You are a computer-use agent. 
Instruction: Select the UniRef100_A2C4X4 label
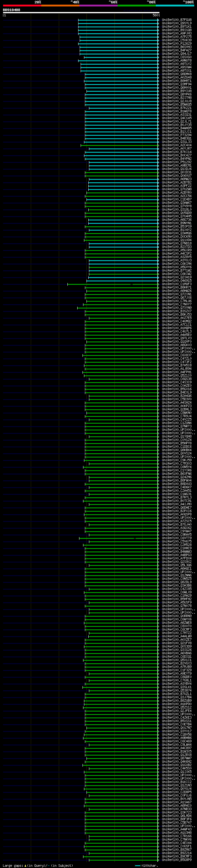pyautogui.click(x=176, y=145)
